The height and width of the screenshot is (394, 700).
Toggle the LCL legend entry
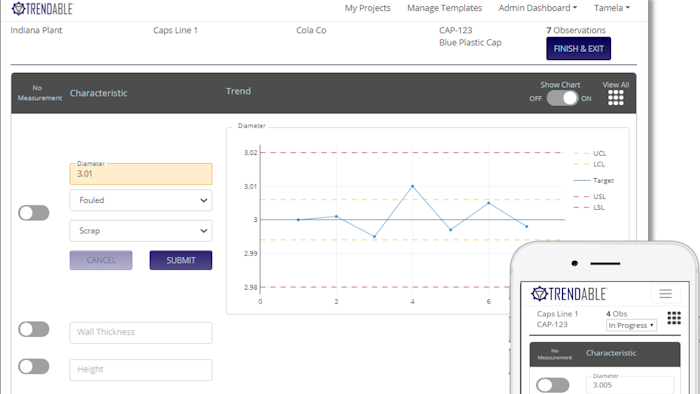(589, 164)
